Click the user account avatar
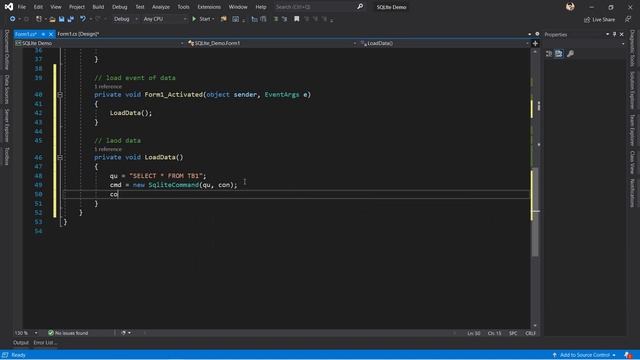This screenshot has width=640, height=360. click(x=570, y=7)
